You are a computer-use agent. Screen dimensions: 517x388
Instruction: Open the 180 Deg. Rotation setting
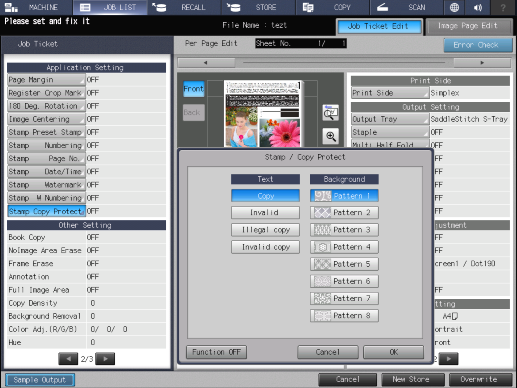tap(46, 106)
